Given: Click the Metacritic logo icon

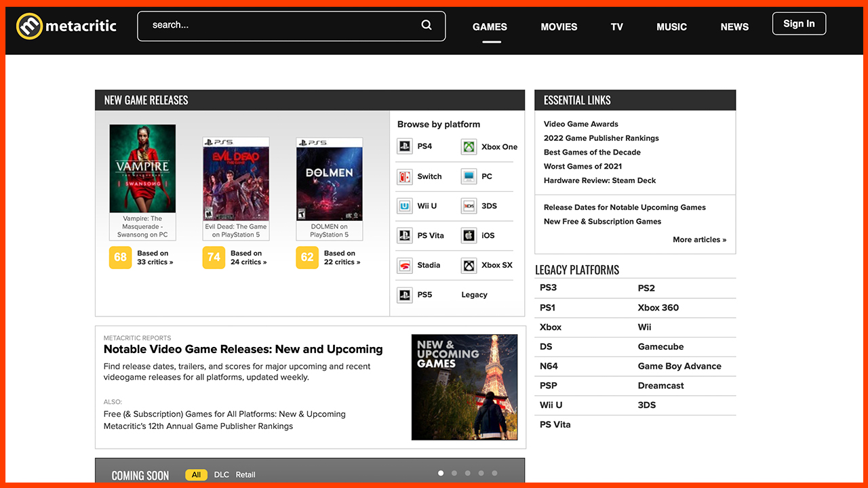Looking at the screenshot, I should 29,26.
